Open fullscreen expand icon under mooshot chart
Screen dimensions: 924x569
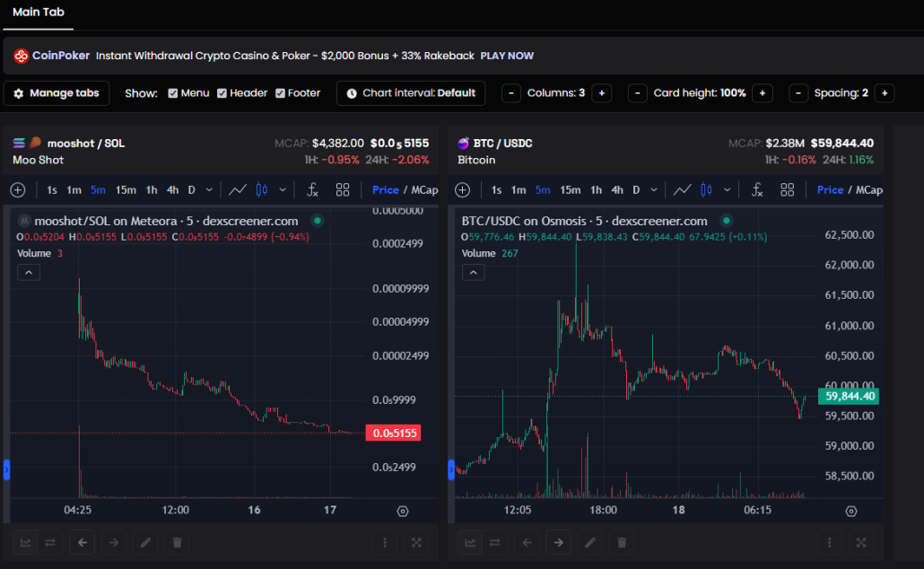click(x=416, y=542)
